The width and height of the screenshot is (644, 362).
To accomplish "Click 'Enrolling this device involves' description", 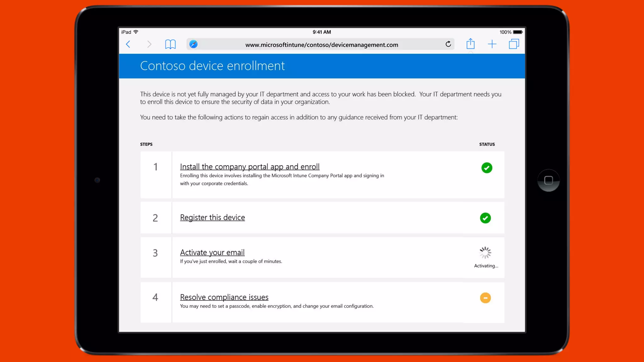I will click(282, 179).
